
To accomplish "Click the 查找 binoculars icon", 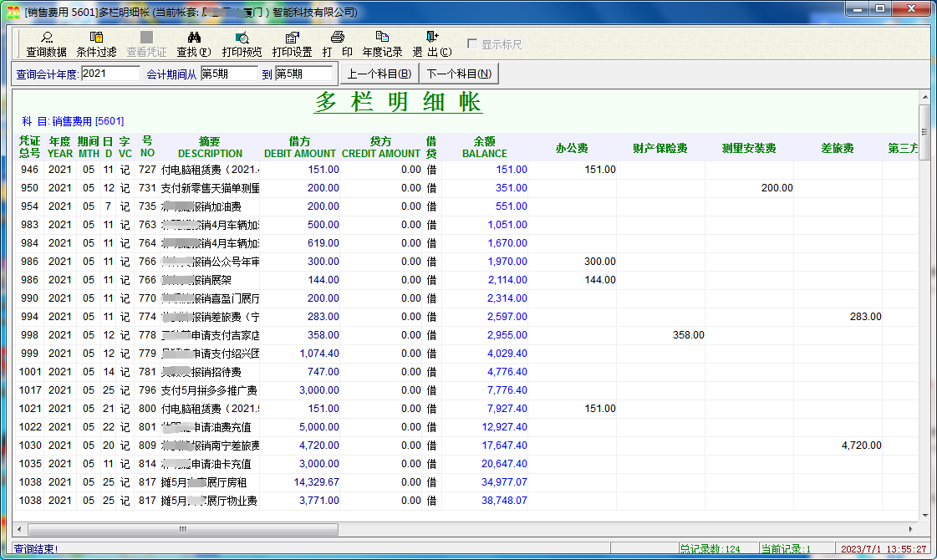I will [193, 38].
